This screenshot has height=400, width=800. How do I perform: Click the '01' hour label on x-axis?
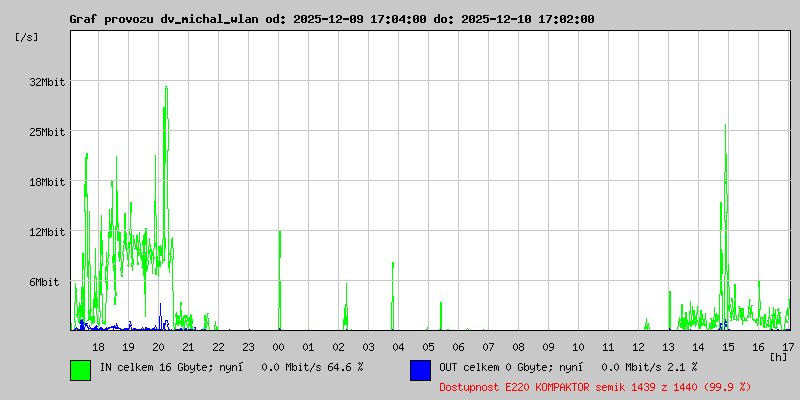(308, 347)
